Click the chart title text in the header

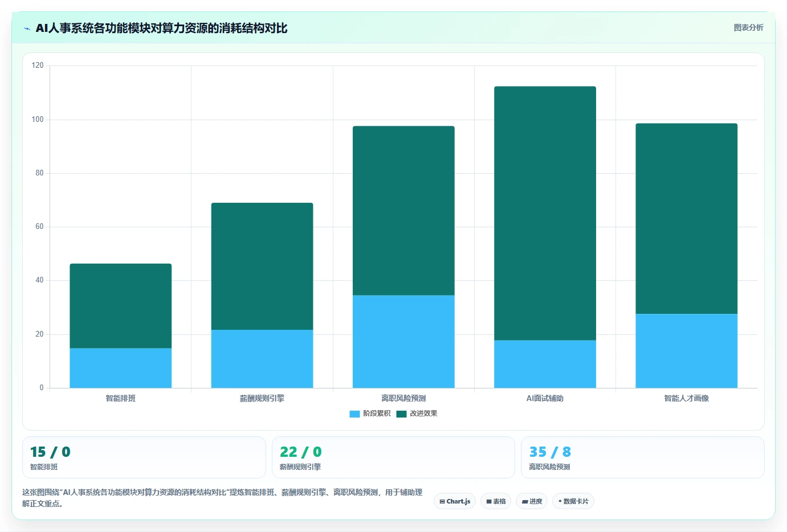(161, 28)
